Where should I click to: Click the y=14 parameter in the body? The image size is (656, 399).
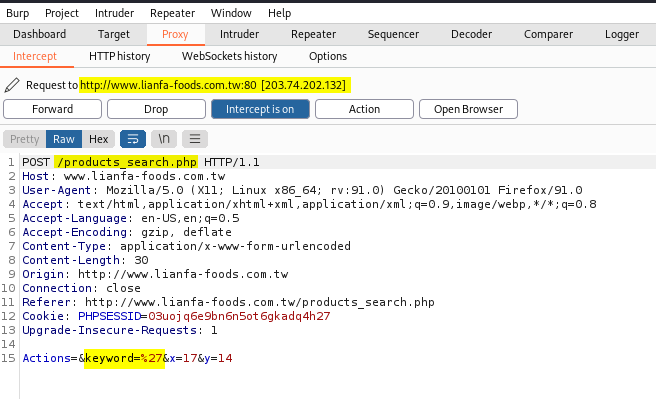coord(218,358)
